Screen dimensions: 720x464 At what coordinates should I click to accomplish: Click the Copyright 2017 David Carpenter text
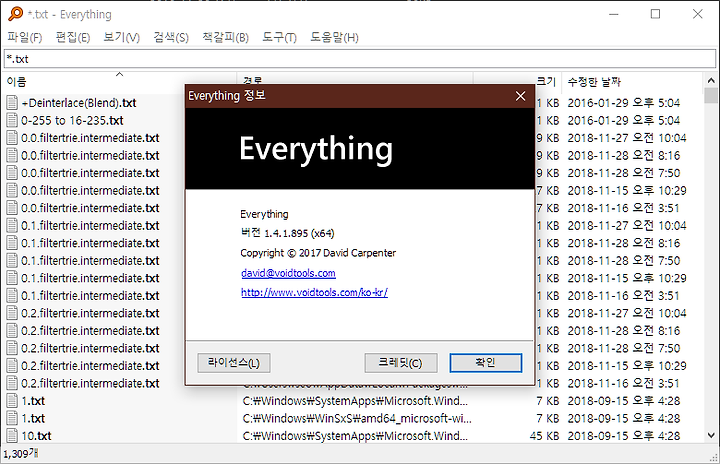pos(318,253)
